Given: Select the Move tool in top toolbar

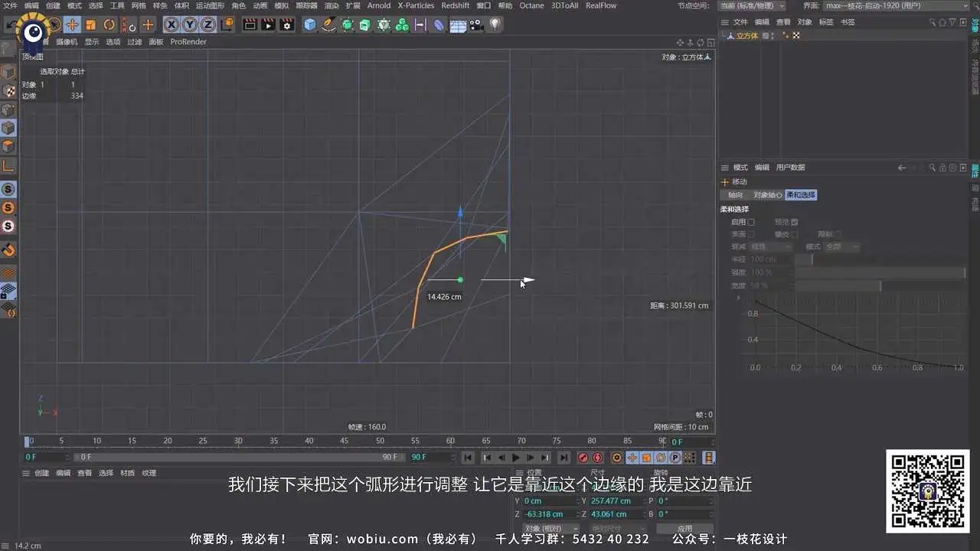Looking at the screenshot, I should click(72, 24).
